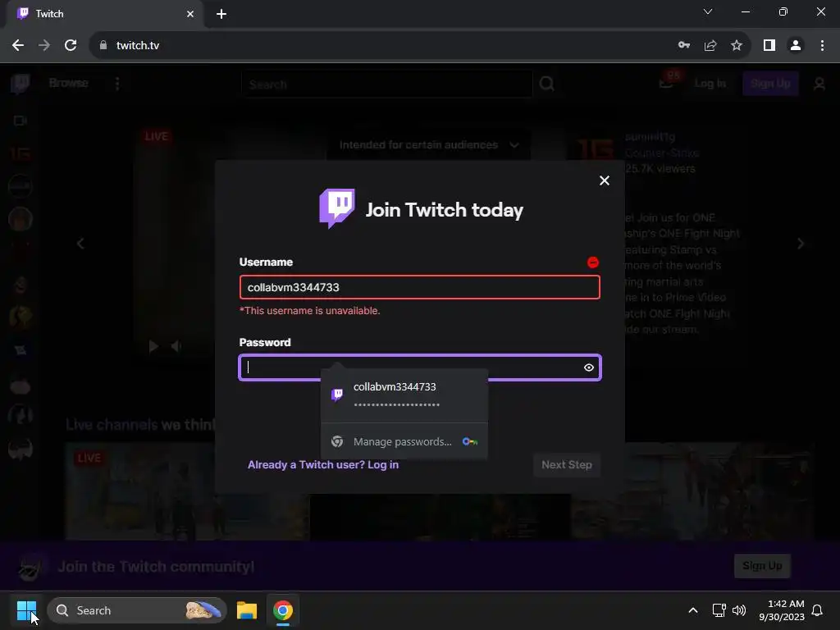
Task: Expand 'Intended for certain audiences' dropdown
Action: (x=429, y=145)
